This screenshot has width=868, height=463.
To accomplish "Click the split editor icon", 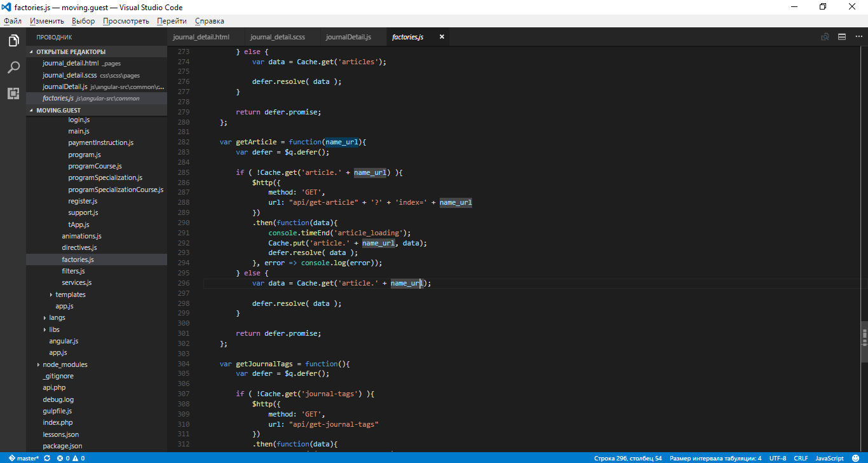I will (841, 37).
